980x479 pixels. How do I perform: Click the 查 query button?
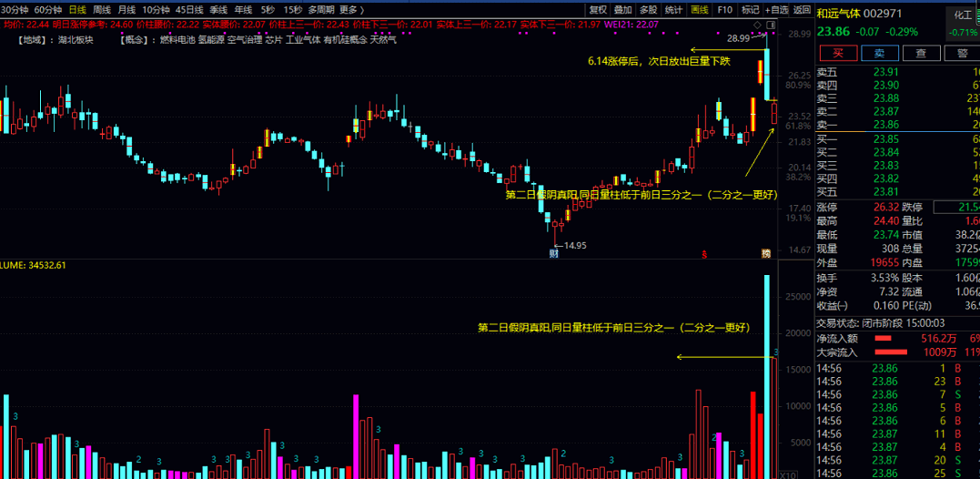[x=921, y=53]
